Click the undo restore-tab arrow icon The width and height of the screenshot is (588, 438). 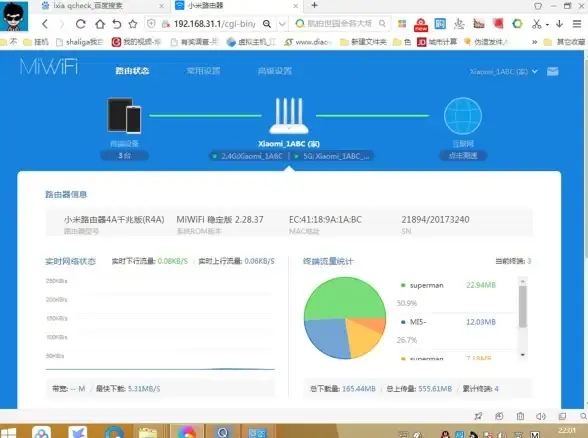tap(117, 24)
